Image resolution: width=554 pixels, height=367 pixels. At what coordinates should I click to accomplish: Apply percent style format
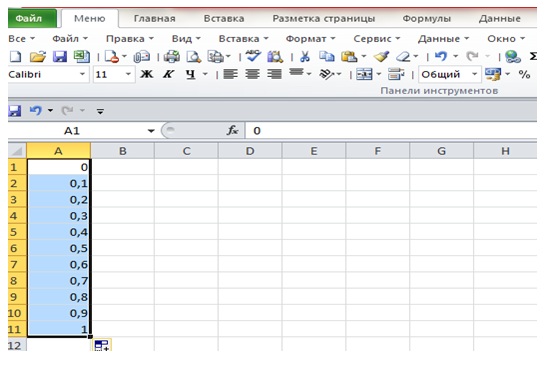[x=524, y=75]
